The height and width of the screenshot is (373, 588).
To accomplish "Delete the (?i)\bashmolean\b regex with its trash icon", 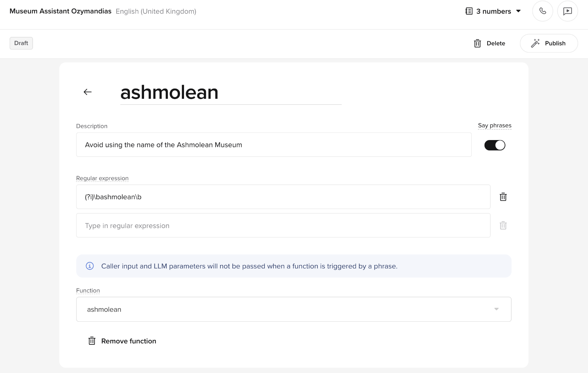I will (x=503, y=197).
